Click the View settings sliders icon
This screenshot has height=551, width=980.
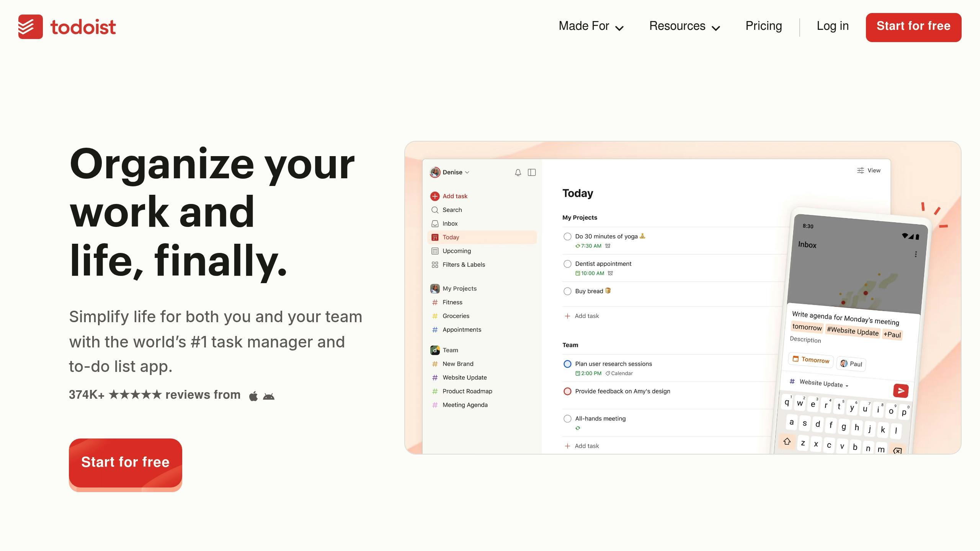pos(861,171)
